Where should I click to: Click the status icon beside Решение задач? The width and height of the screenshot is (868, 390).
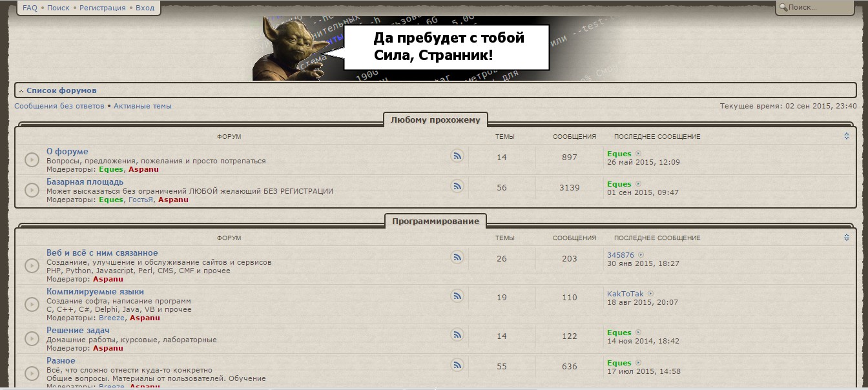tap(32, 338)
